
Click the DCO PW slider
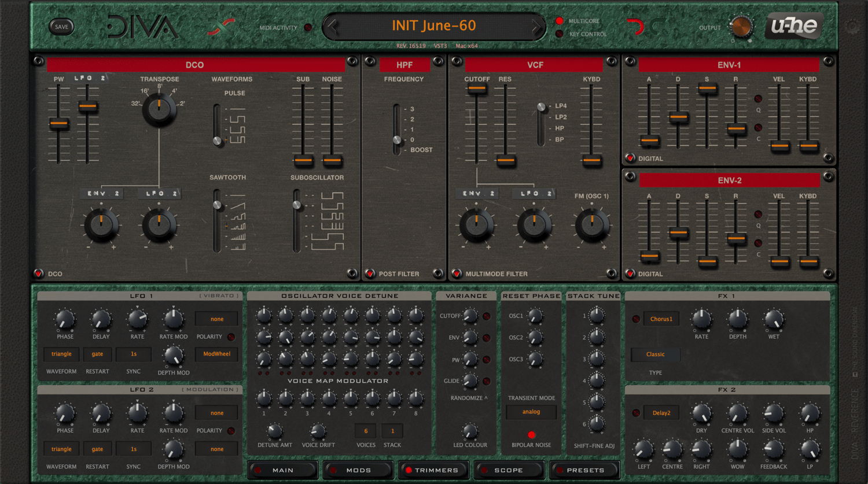click(58, 124)
